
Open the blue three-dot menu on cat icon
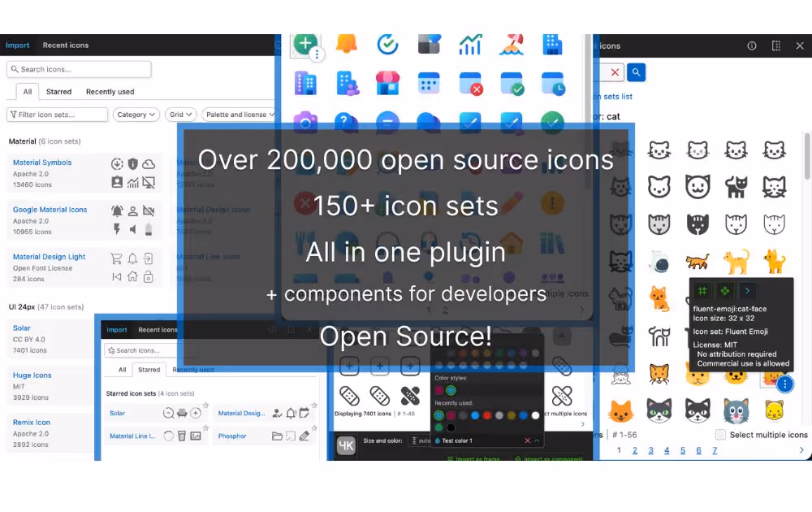784,384
